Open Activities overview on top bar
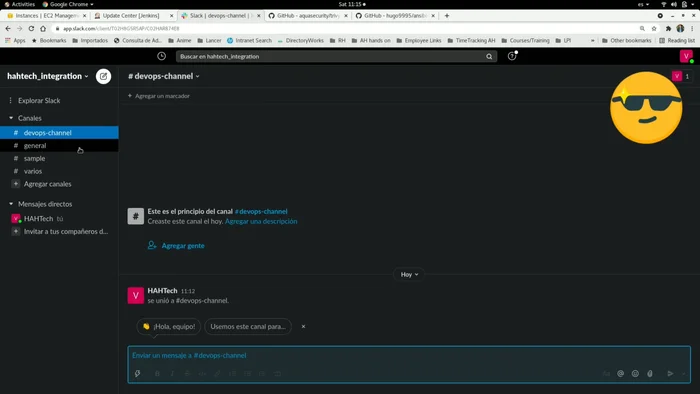The image size is (700, 394). [20, 4]
